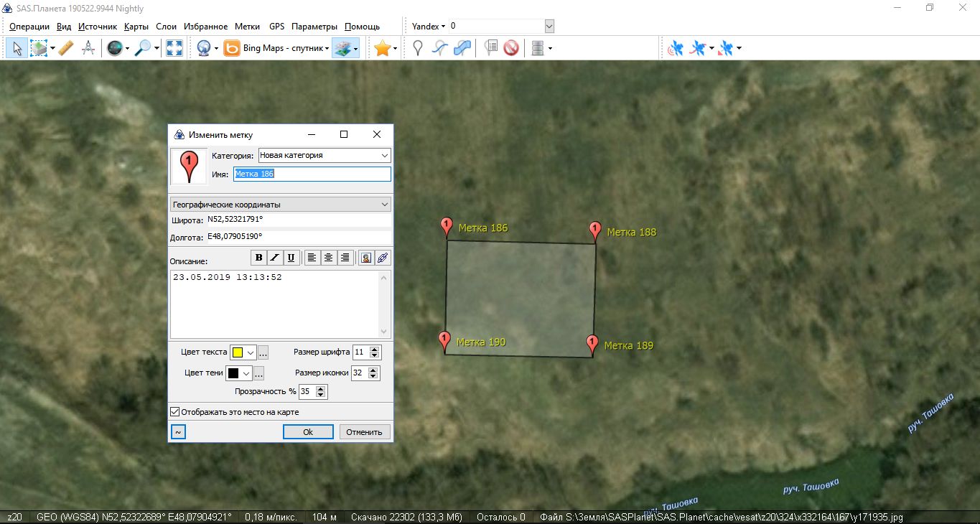Open the Метки menu

[x=247, y=27]
